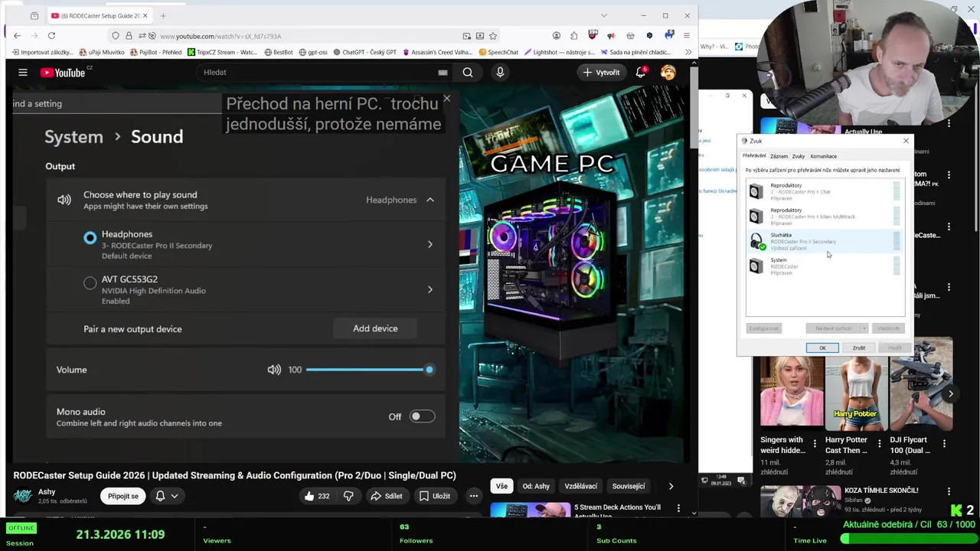This screenshot has height=551, width=980.
Task: Select Headphones RODECaster Pro II Secondary radio
Action: tap(90, 238)
